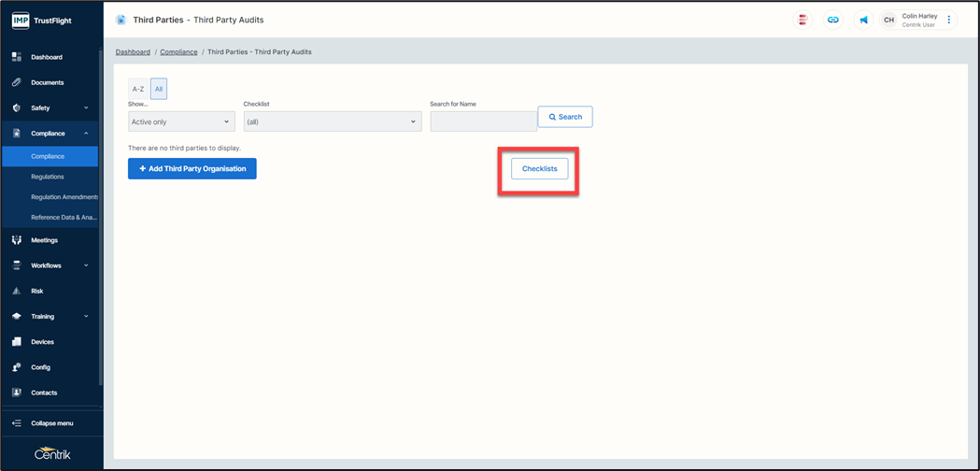The image size is (980, 471).
Task: Click the Centrik logo in the sidebar
Action: click(52, 454)
